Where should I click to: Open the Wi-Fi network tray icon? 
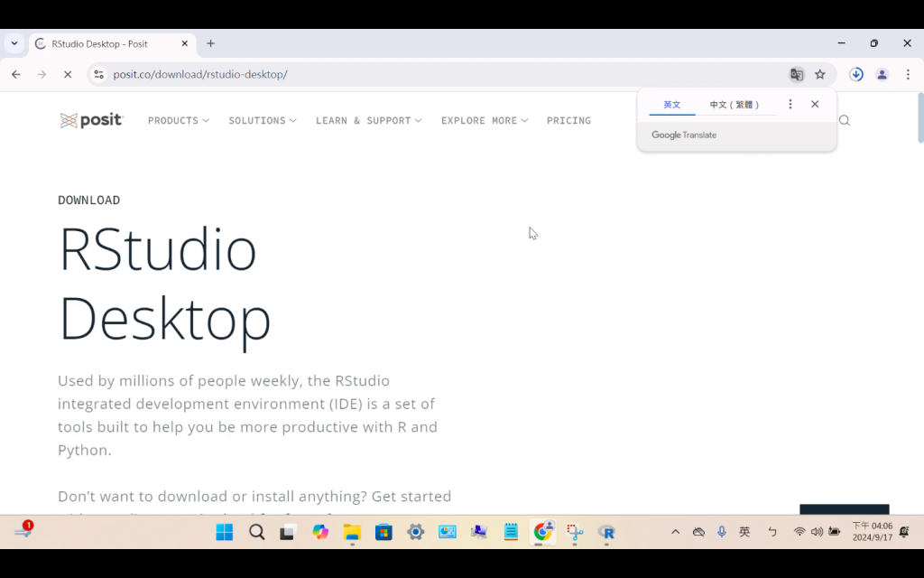(799, 532)
